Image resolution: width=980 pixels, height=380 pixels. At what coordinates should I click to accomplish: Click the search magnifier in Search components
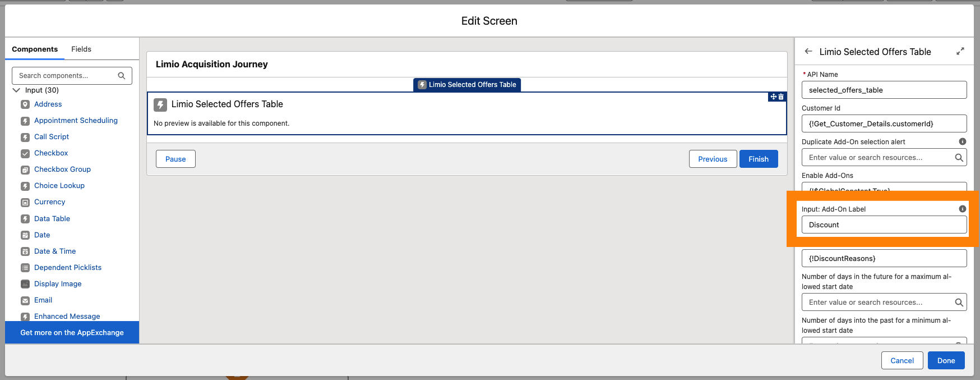tap(122, 76)
